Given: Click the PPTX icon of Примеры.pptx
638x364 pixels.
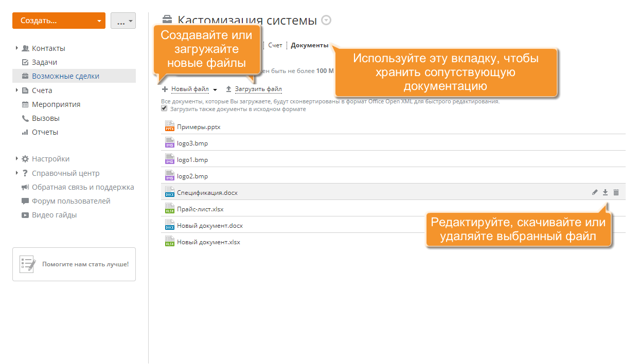Looking at the screenshot, I should (170, 126).
